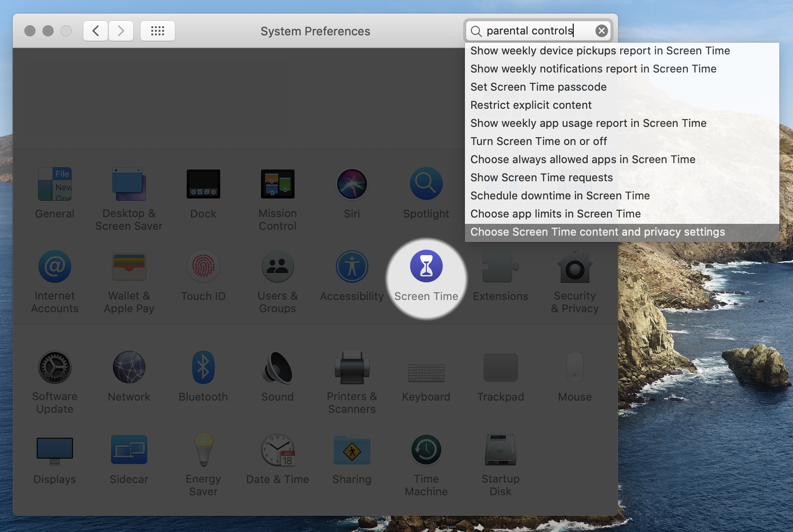Open the Dock preferences icon
Viewport: 793px width, 532px height.
coord(203,184)
